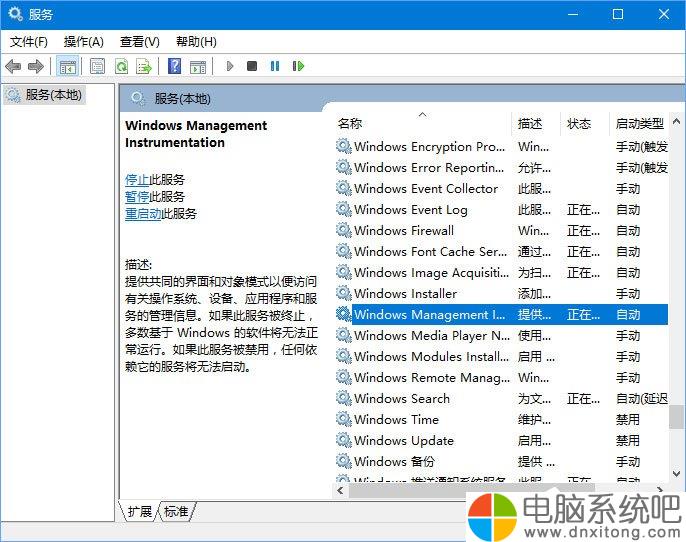Click the Export list toolbar icon

click(x=144, y=66)
